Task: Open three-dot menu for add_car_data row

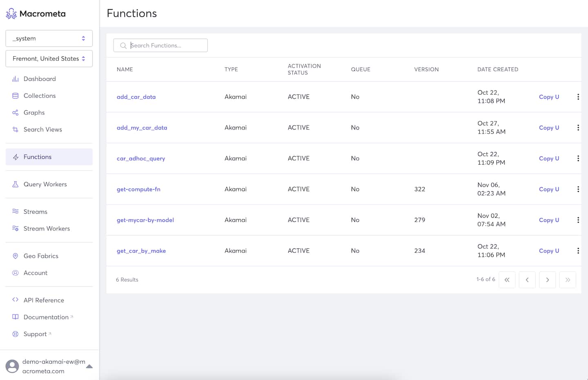Action: (x=578, y=97)
